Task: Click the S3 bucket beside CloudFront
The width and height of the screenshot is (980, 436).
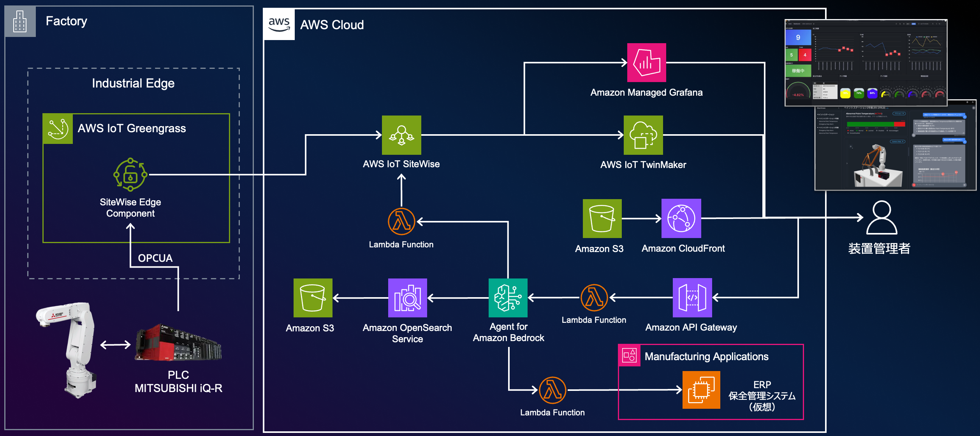Action: pos(602,218)
